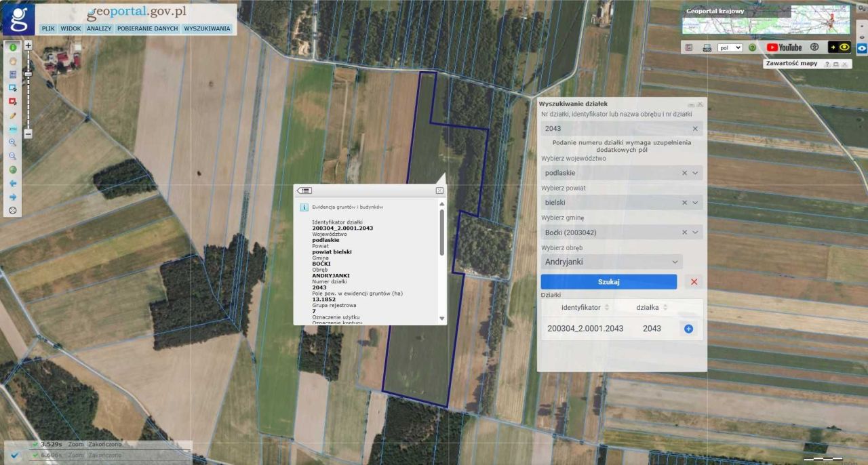The image size is (868, 465).
Task: Show the full extent globe view
Action: (x=13, y=169)
